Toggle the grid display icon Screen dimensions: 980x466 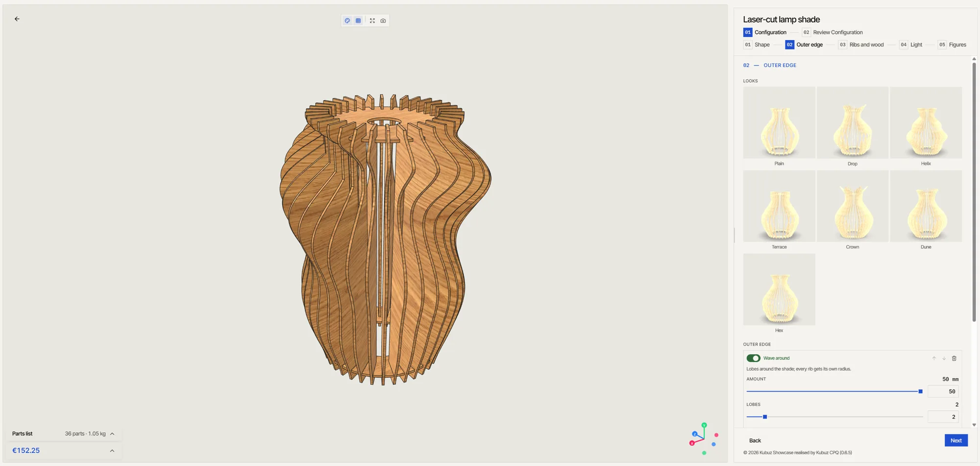358,21
